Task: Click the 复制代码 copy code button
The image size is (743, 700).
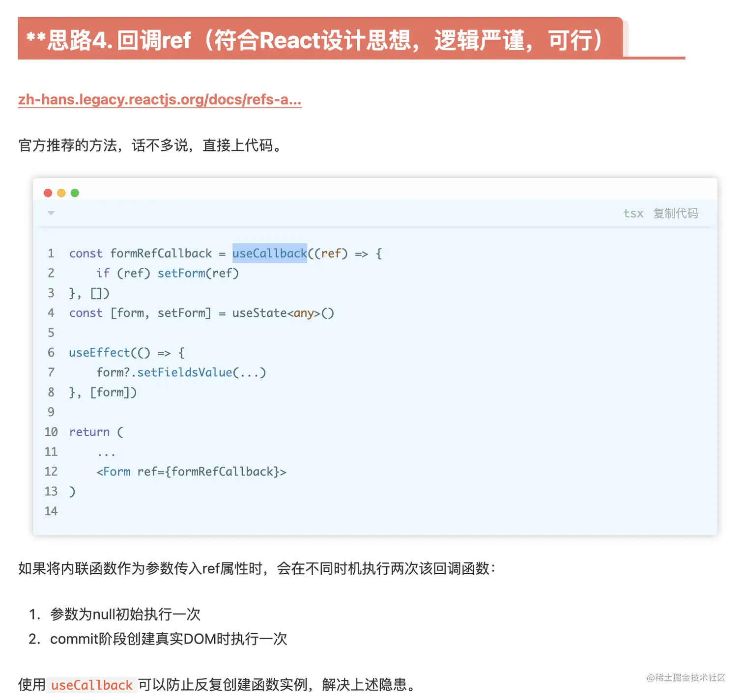Action: [x=676, y=213]
